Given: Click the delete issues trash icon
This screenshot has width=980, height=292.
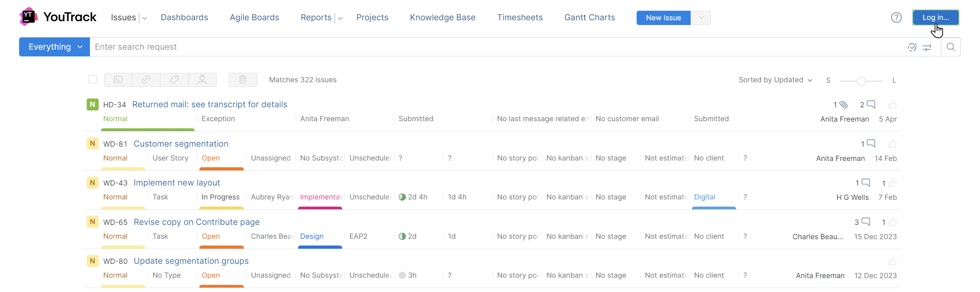Looking at the screenshot, I should click(x=243, y=79).
